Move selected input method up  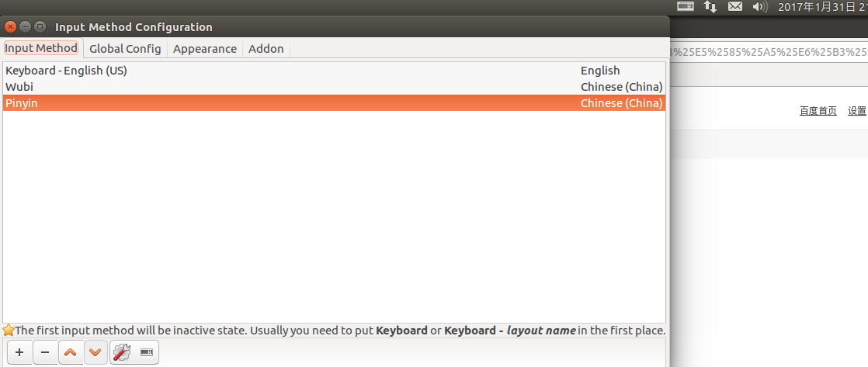tap(70, 352)
